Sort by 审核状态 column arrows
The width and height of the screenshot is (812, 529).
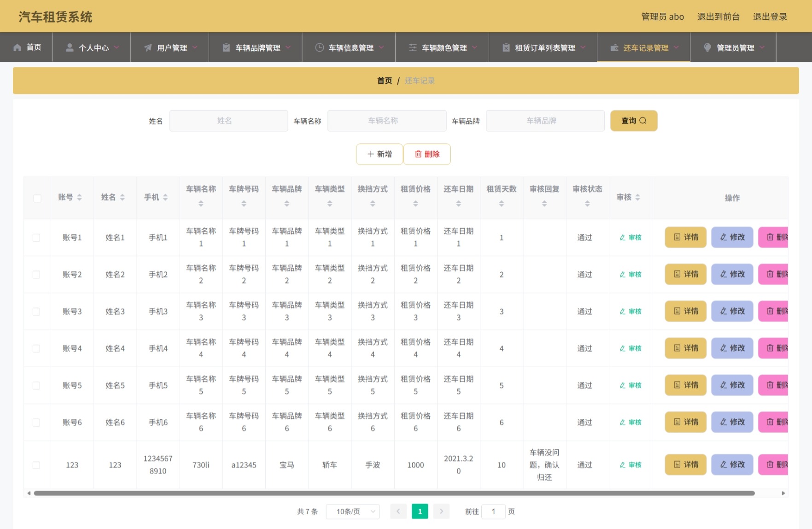(x=587, y=203)
